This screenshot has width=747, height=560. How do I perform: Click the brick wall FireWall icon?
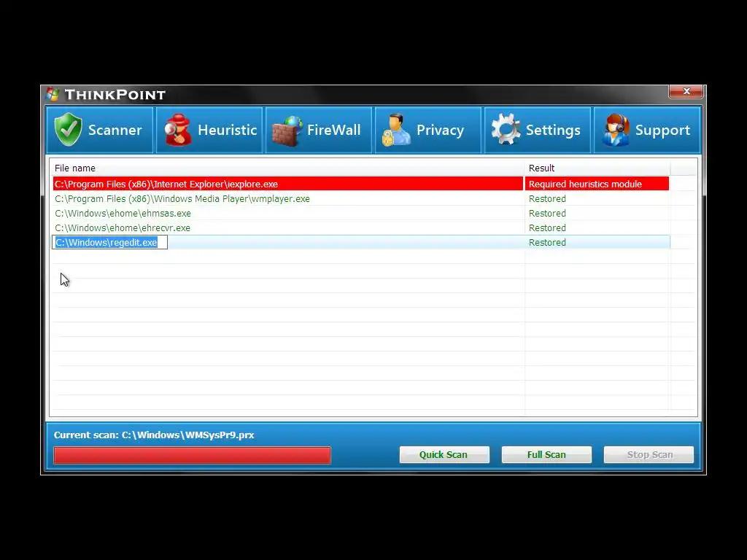[x=287, y=131]
